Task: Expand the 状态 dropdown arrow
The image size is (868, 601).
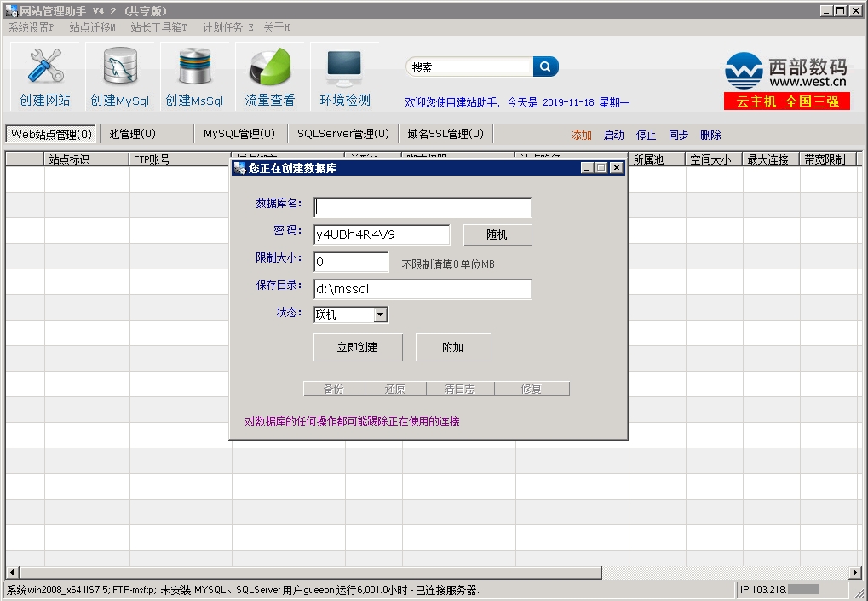Action: [x=381, y=315]
